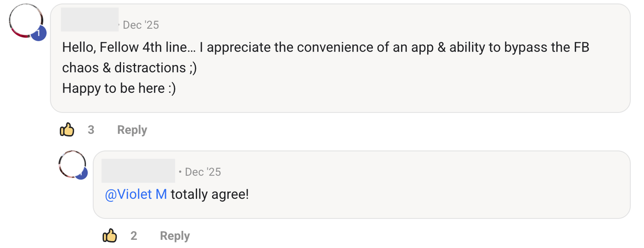Click the blue badge on the reply avatar
This screenshot has height=248, width=644.
pos(82,173)
